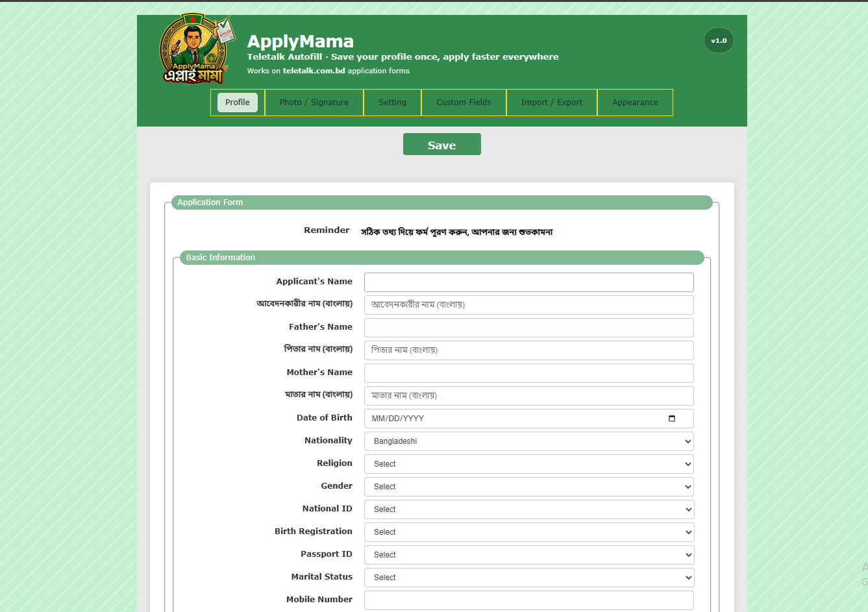The image size is (868, 612).
Task: Click the v1.0 version badge
Action: (719, 40)
